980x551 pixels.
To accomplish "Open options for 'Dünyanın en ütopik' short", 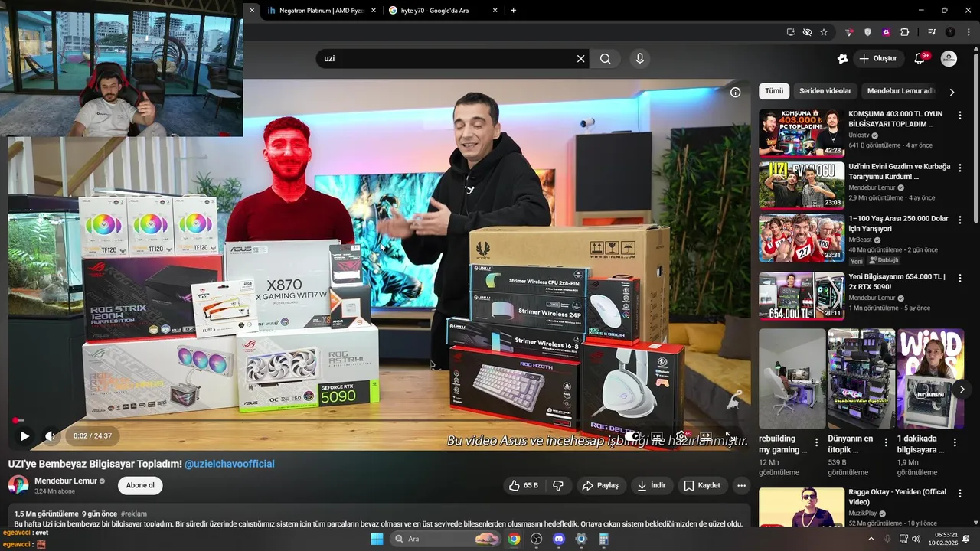I will click(x=887, y=442).
